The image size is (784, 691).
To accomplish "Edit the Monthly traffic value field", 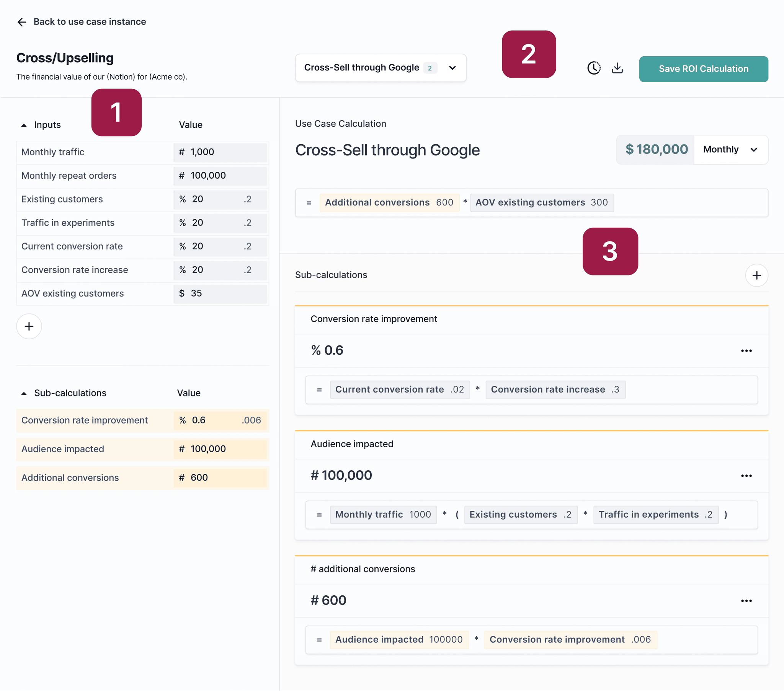I will [220, 152].
